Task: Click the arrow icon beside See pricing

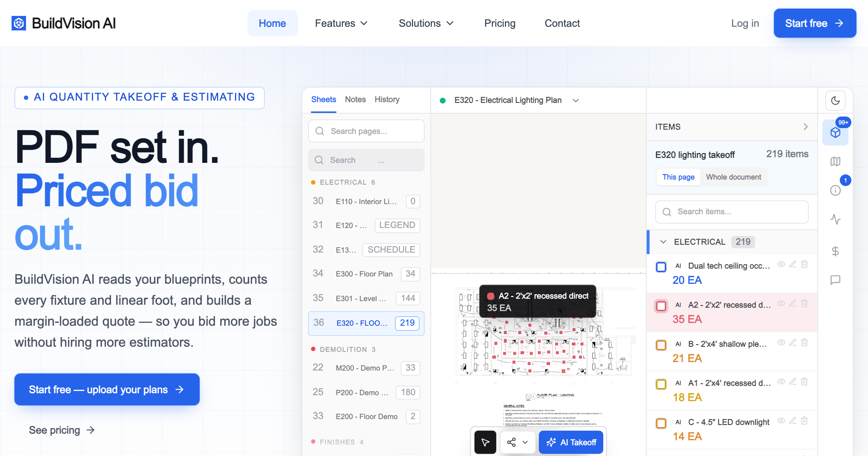Action: click(90, 430)
